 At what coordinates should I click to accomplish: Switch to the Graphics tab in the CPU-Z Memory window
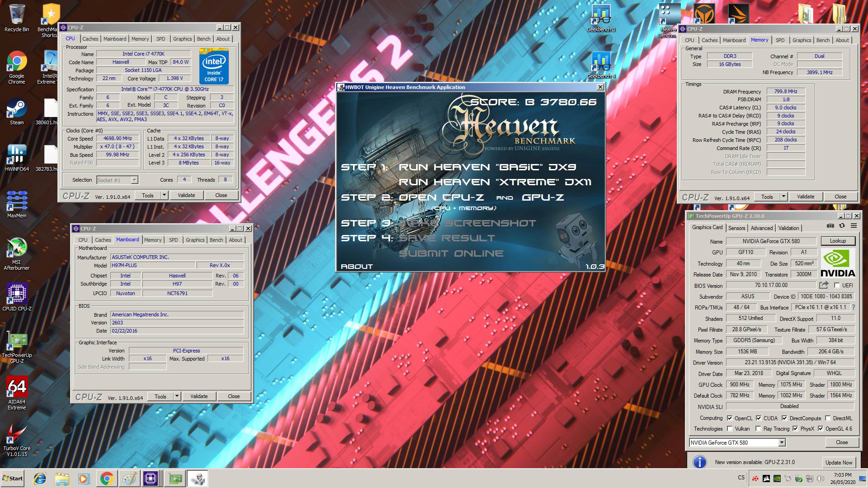coord(802,40)
